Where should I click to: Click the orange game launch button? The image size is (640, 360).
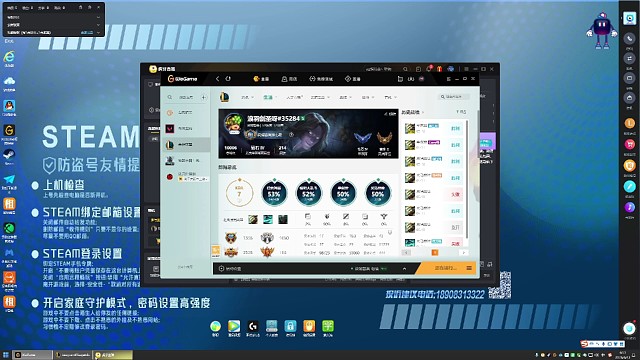point(445,268)
